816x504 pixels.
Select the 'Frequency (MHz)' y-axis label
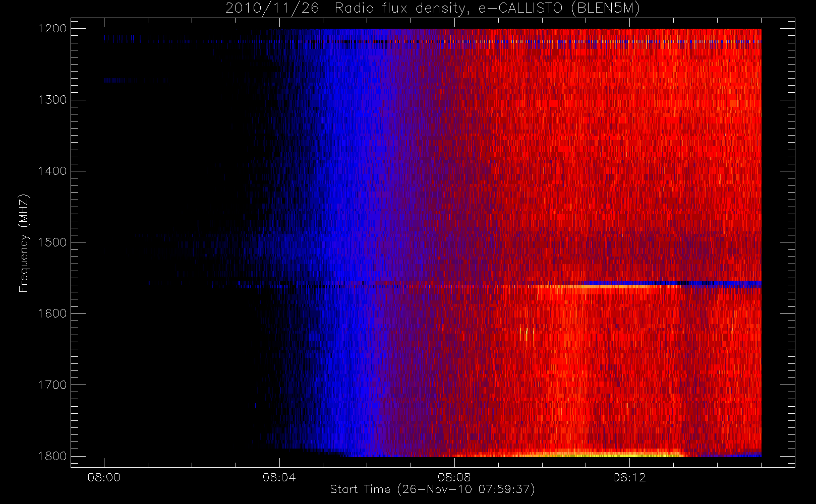coord(24,243)
